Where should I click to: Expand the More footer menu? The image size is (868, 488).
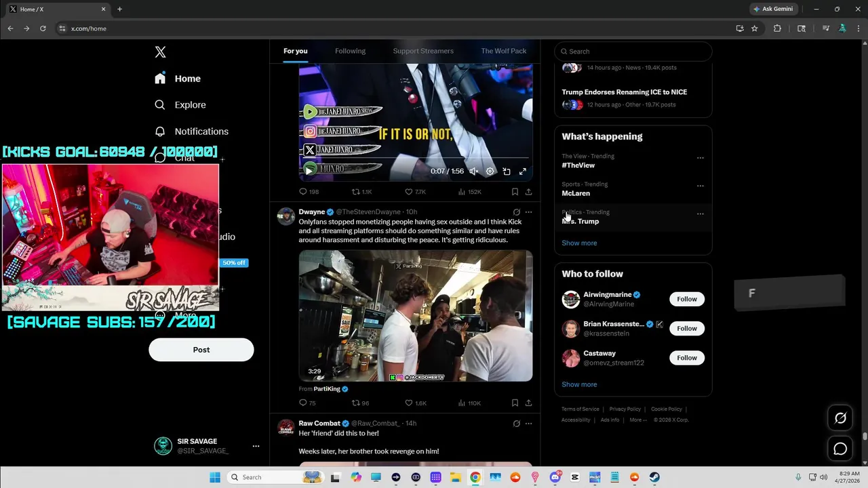point(637,420)
